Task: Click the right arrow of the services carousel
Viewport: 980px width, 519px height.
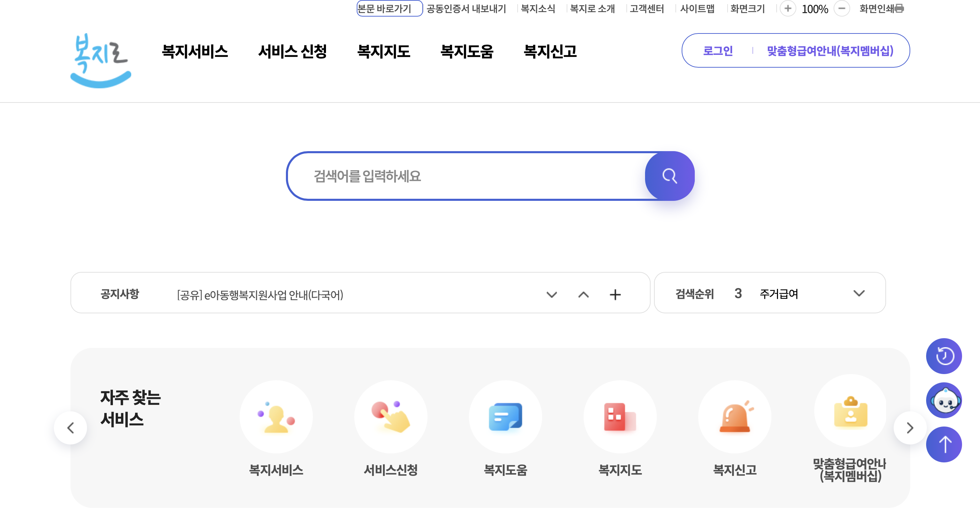Action: 910,428
